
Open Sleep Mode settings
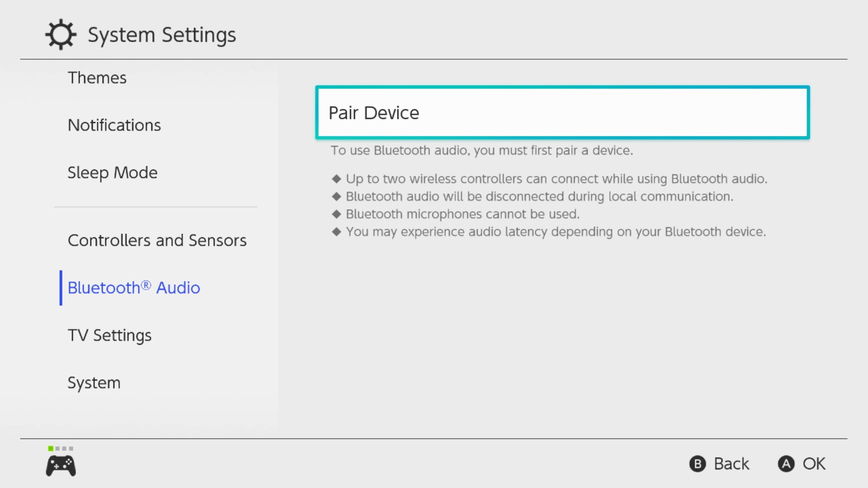[112, 172]
